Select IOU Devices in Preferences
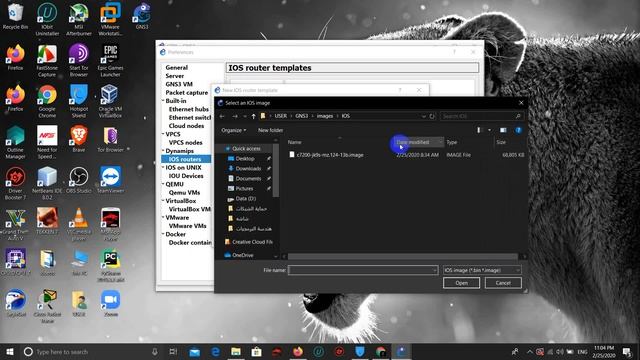Screen dimensions: 640x360 [186, 176]
